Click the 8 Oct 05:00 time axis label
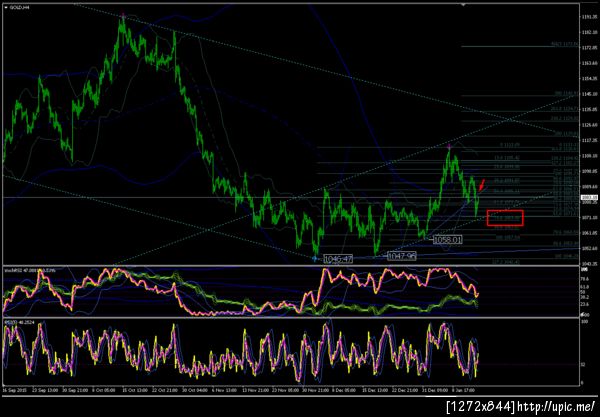 click(104, 390)
